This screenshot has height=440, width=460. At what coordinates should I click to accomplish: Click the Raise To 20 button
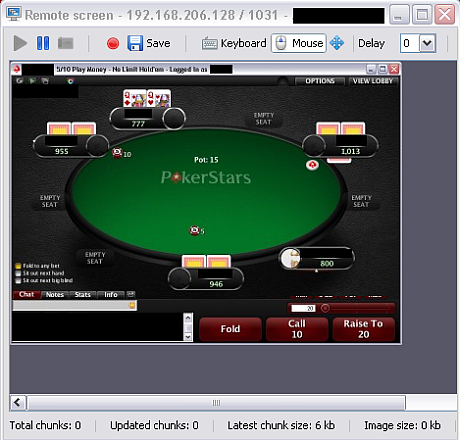[364, 329]
